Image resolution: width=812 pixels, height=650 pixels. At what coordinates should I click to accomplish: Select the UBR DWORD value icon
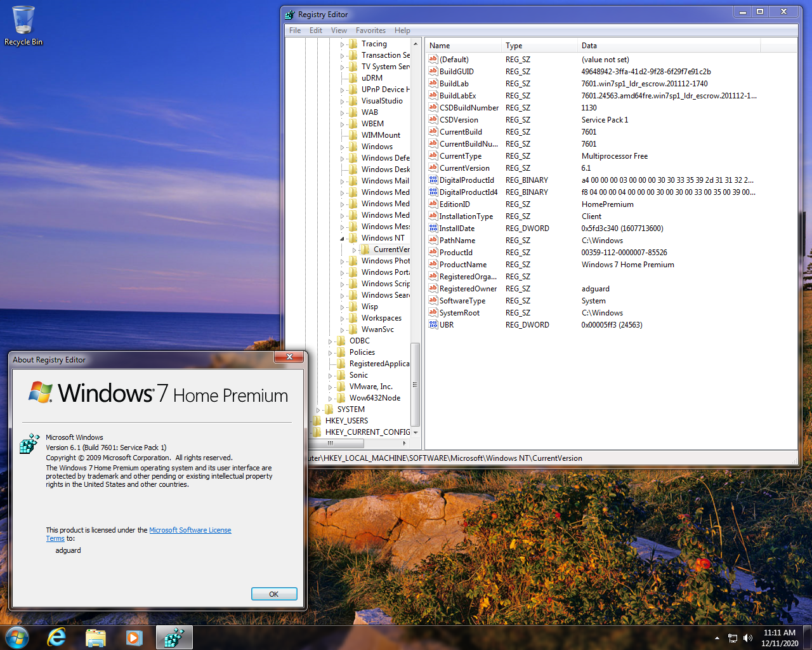[433, 324]
